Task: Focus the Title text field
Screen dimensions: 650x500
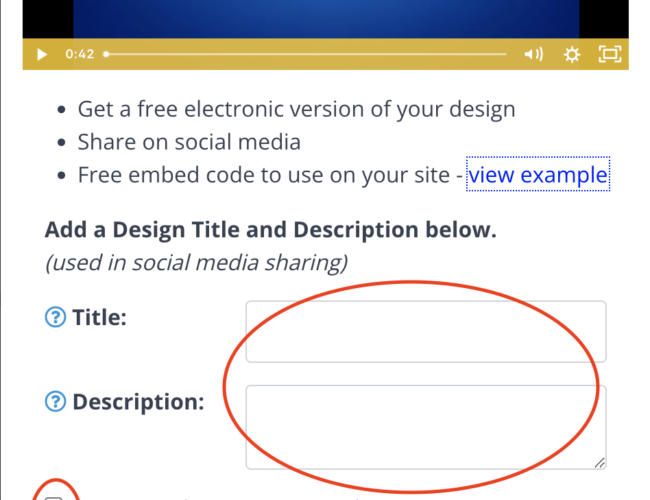Action: pos(426,331)
